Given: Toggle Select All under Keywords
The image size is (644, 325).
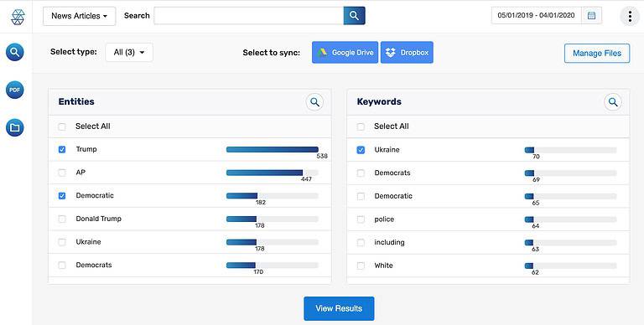Looking at the screenshot, I should pos(361,126).
